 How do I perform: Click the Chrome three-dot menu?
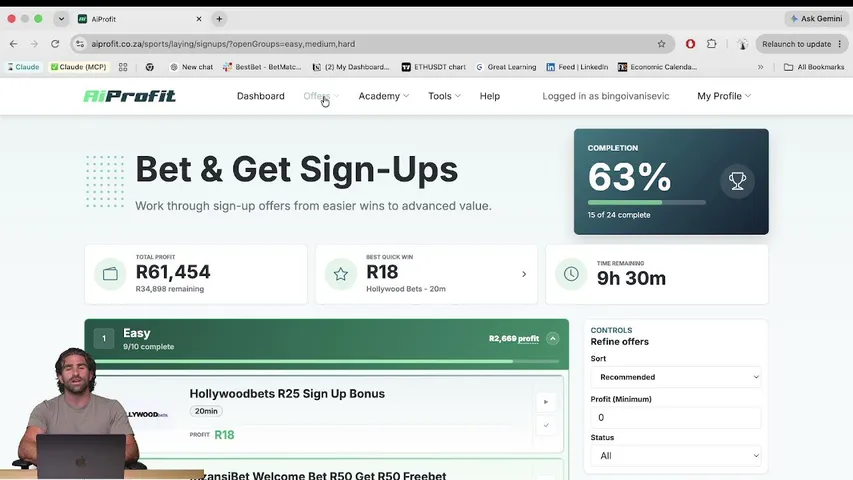coord(840,44)
